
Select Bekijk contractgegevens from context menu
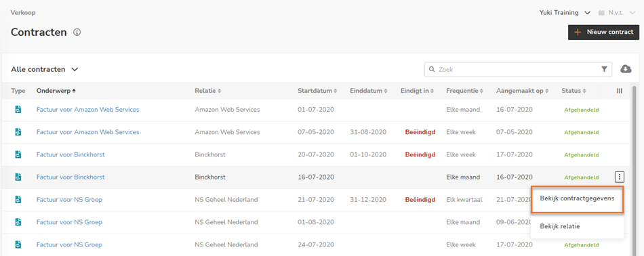(577, 198)
